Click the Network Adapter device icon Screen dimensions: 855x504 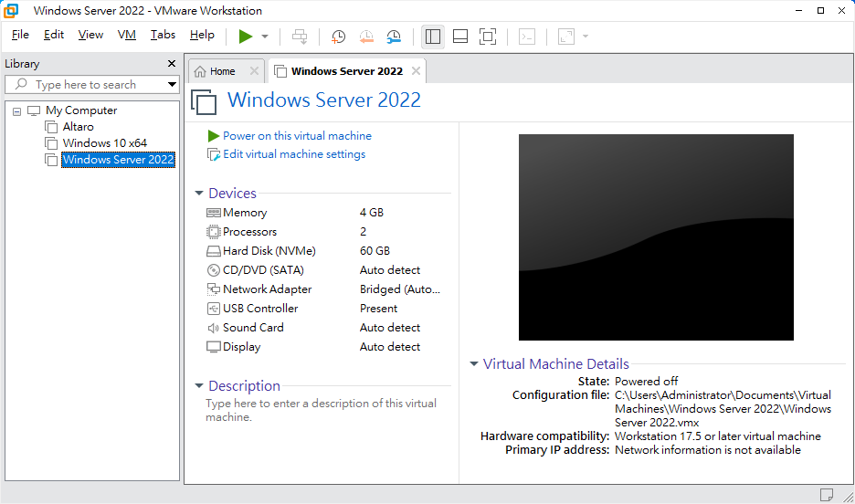coord(213,289)
